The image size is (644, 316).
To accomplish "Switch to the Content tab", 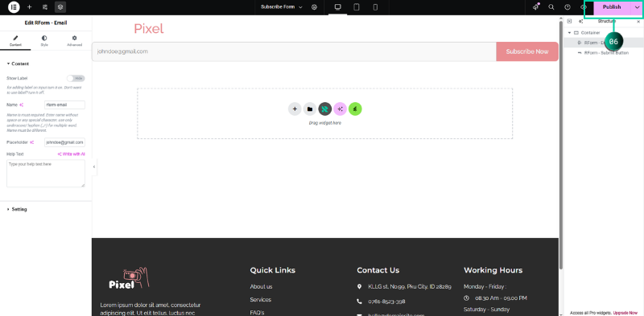I will coord(15,41).
